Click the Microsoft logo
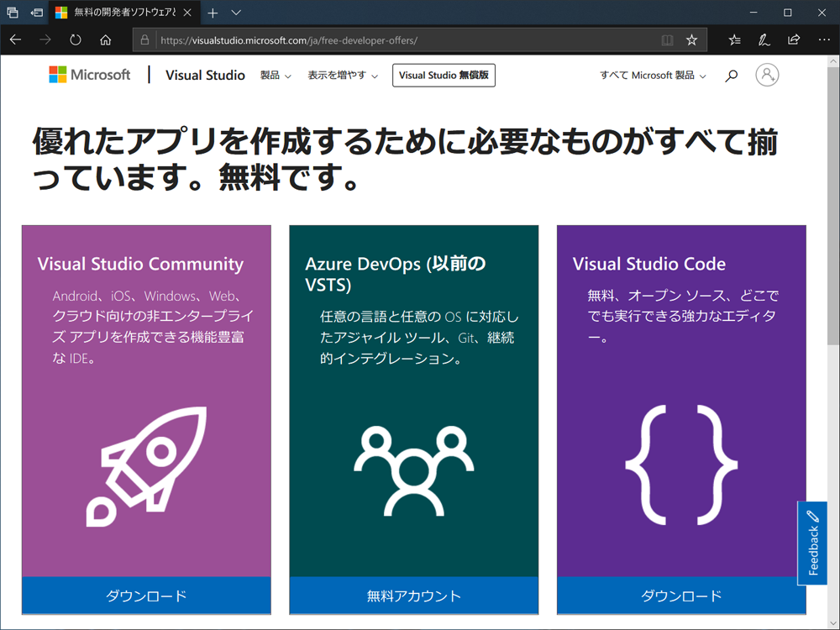The width and height of the screenshot is (840, 630). coord(90,75)
